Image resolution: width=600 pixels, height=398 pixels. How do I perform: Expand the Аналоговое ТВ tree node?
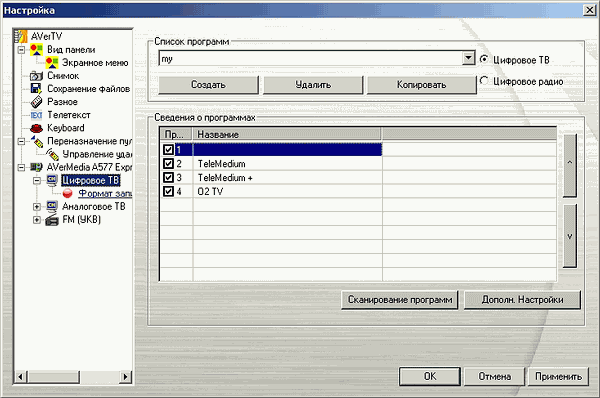coord(37,207)
